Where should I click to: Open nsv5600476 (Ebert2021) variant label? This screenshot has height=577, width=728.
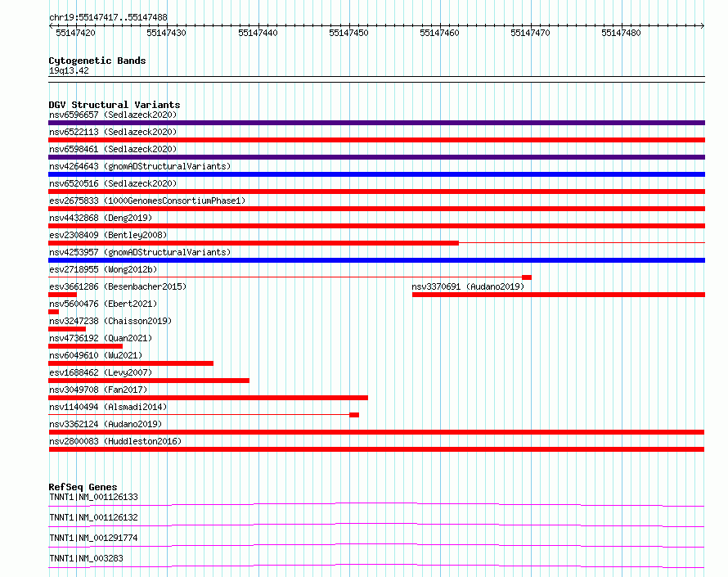pos(103,304)
